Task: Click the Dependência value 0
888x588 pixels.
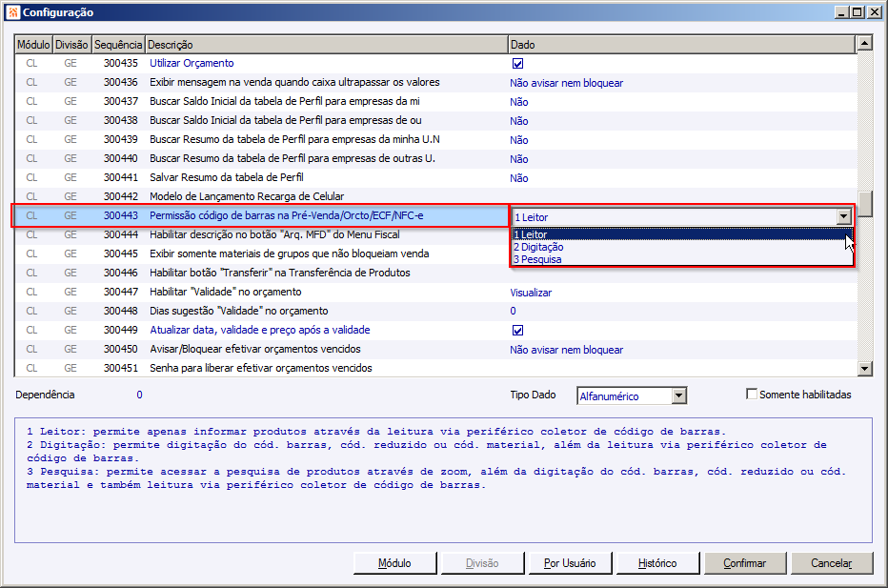Action: pyautogui.click(x=139, y=395)
